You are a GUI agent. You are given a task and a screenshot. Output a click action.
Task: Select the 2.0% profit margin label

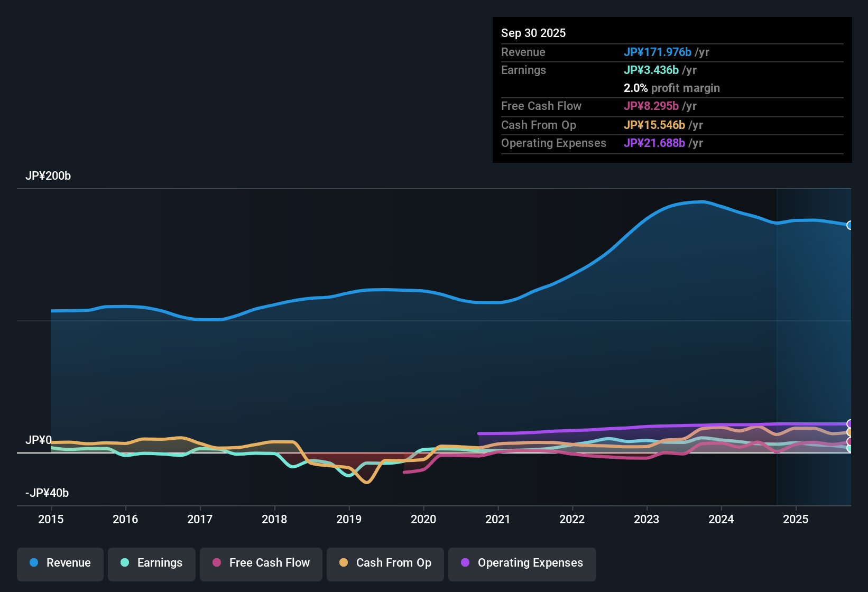click(671, 88)
